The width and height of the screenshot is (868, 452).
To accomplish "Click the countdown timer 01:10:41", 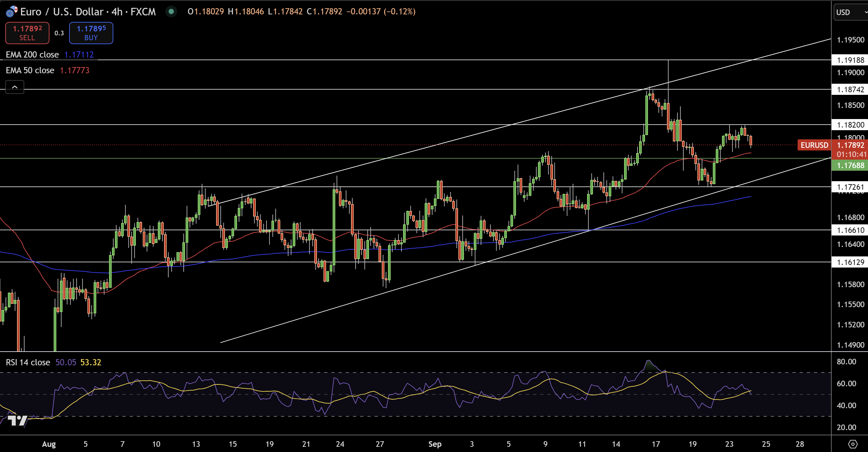I will [851, 154].
